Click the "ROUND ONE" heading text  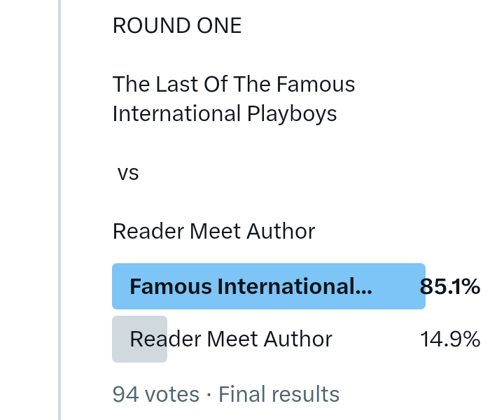[177, 27]
